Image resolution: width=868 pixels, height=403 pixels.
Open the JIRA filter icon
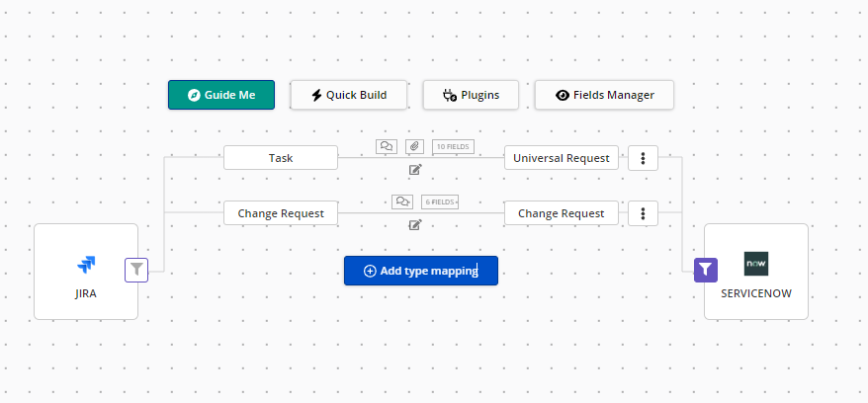(x=136, y=270)
